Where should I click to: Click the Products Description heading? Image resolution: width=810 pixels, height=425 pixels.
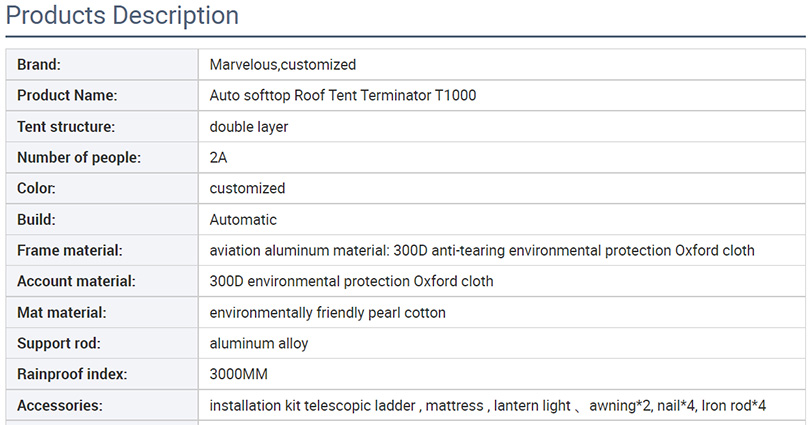pos(122,15)
